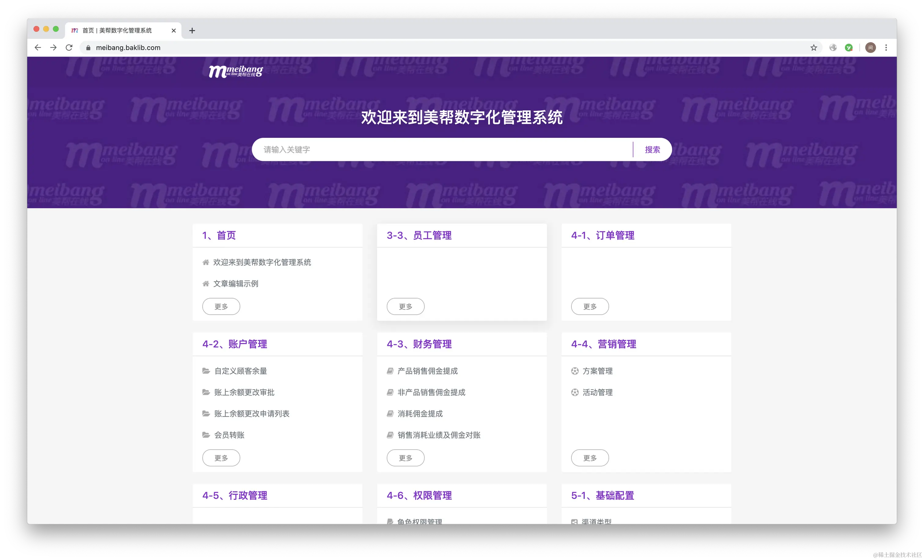
Task: Bookmark page with star icon
Action: point(813,48)
